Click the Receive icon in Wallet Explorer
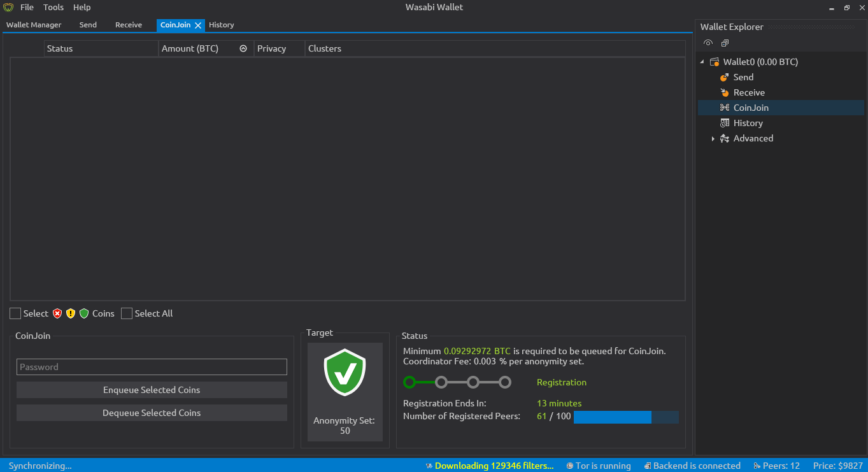Screen dimensions: 868x472 724,92
